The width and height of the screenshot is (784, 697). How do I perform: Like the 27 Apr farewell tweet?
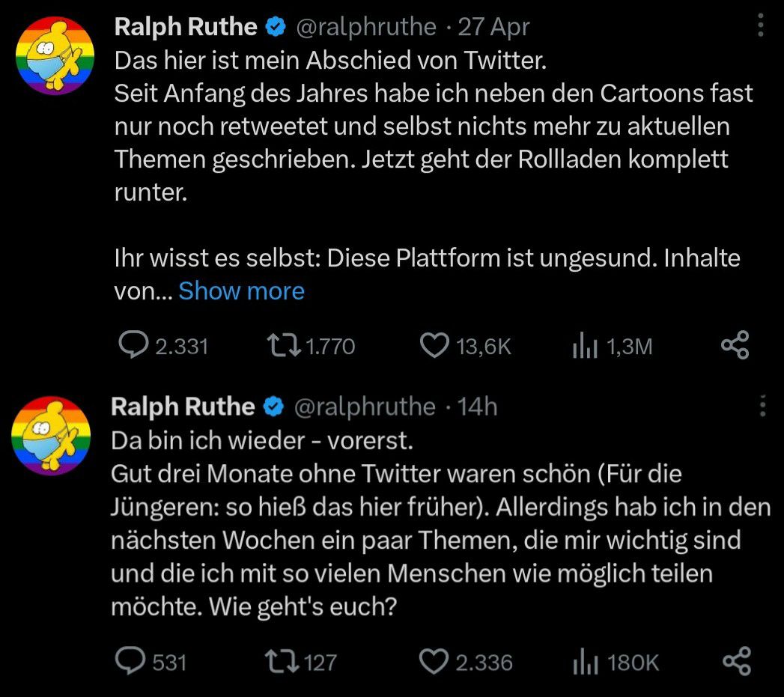point(433,345)
